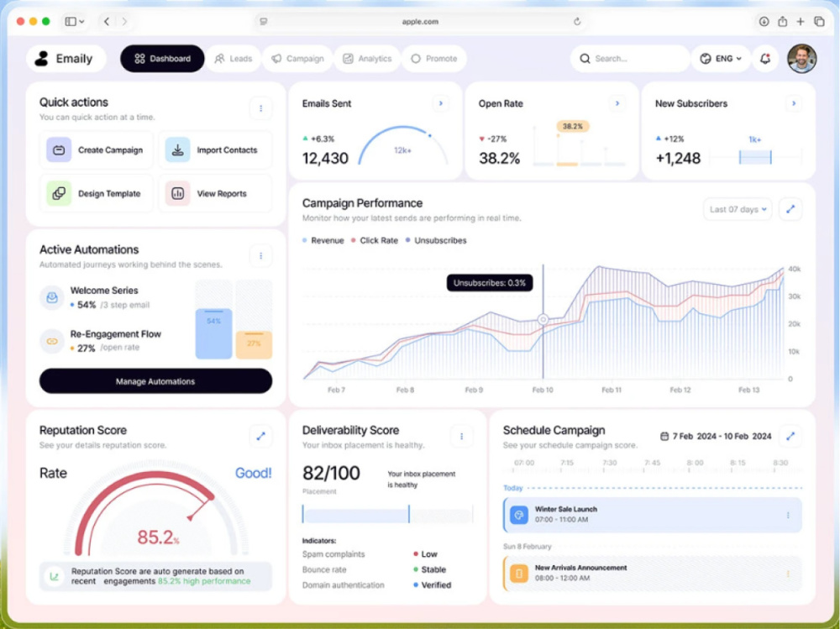Click the Create Campaign calendar icon
The width and height of the screenshot is (840, 629).
(x=59, y=150)
